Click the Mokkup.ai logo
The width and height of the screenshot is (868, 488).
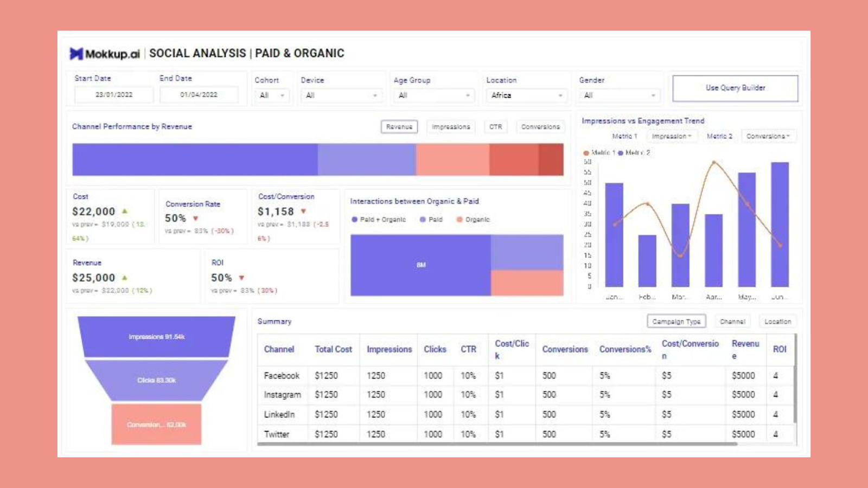105,54
